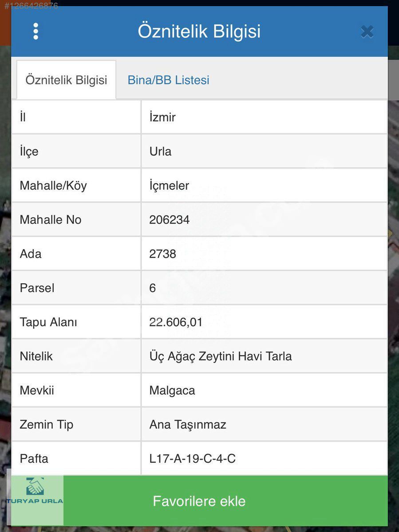Click the İçmeler neighborhood value
The width and height of the screenshot is (399, 532).
click(x=169, y=186)
